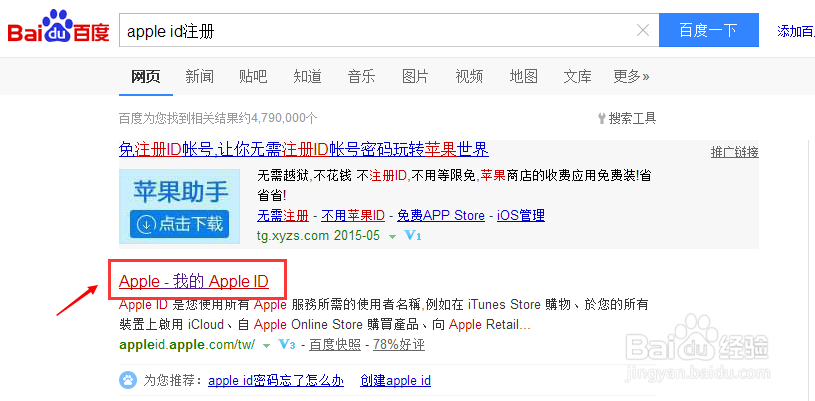
Task: Click the 添加百 link at top right
Action: (x=796, y=31)
